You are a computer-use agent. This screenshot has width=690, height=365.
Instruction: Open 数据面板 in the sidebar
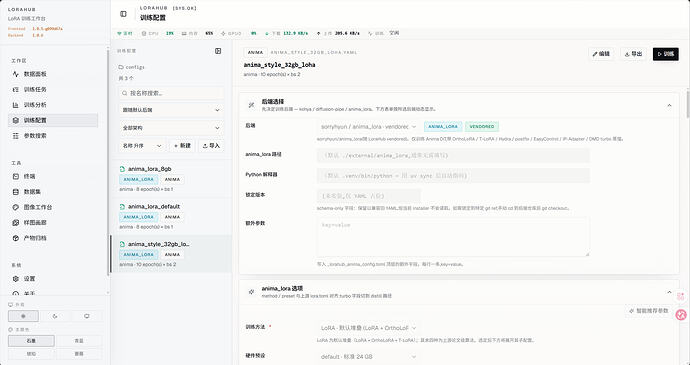53,74
